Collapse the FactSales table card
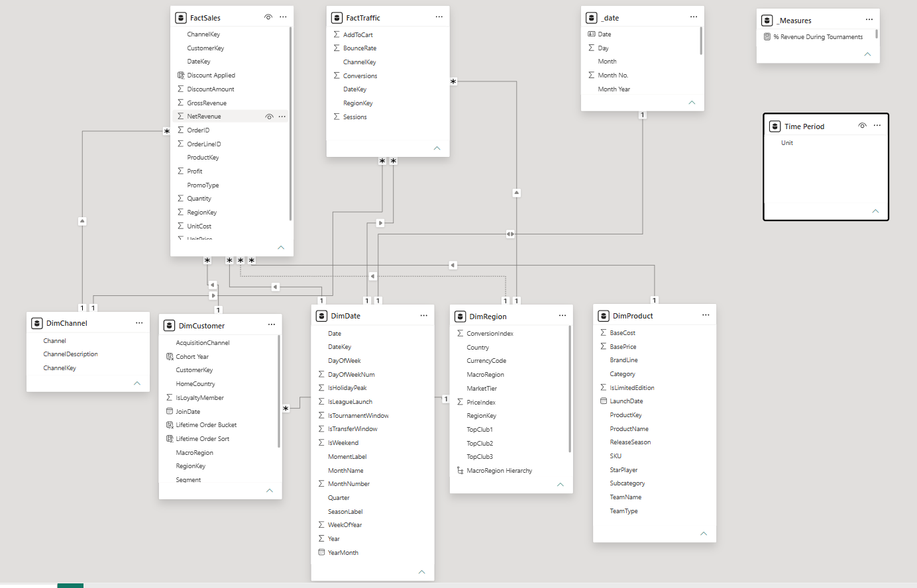Viewport: 917px width, 588px height. coord(281,247)
